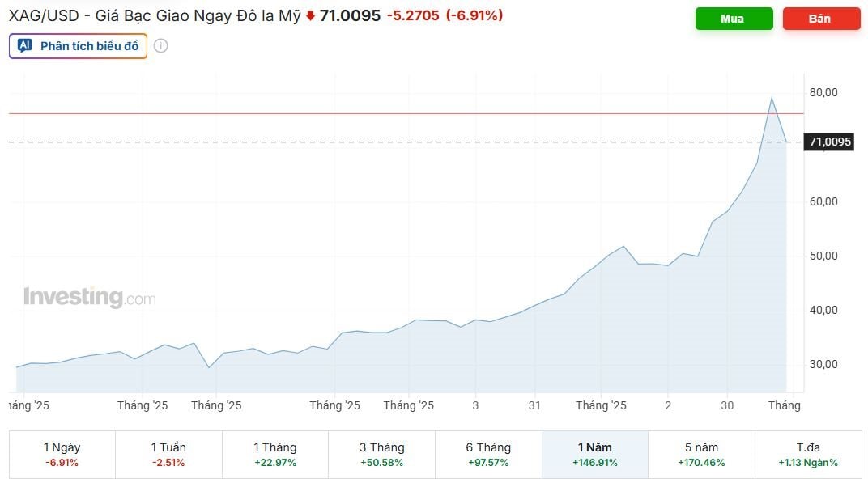Select the 3 Tháng time range

[x=381, y=455]
